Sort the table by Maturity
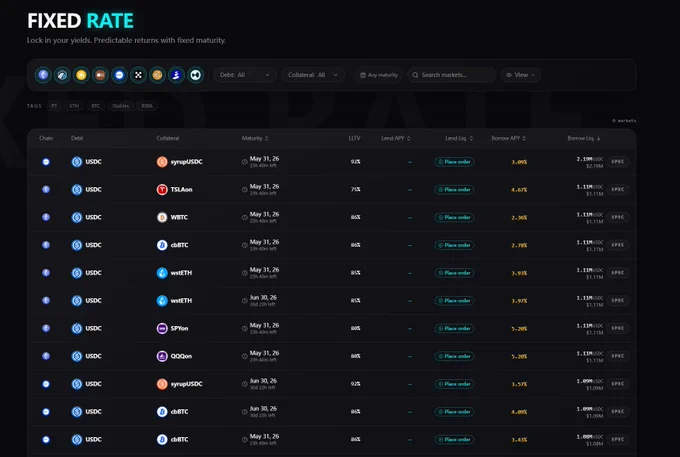Image resolution: width=680 pixels, height=457 pixels. [255, 138]
